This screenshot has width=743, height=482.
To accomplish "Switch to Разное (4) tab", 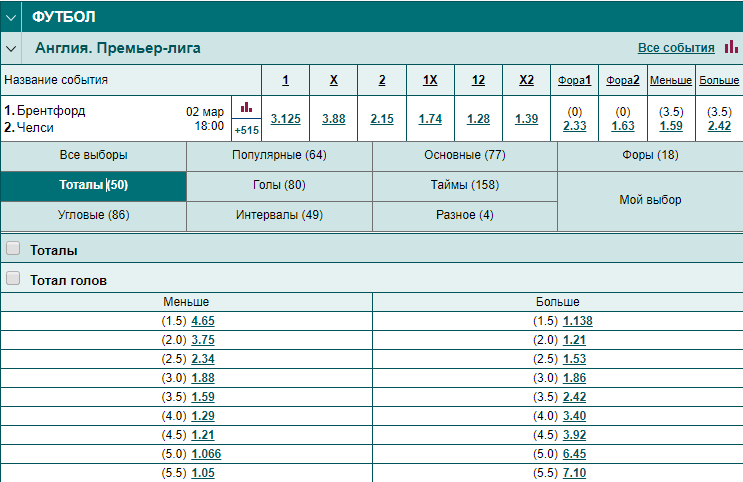I will click(465, 216).
